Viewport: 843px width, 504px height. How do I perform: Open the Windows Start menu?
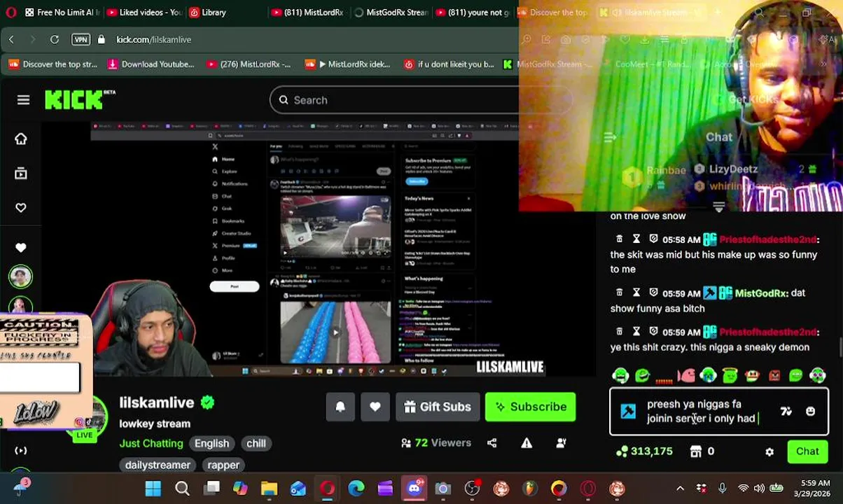click(x=153, y=488)
